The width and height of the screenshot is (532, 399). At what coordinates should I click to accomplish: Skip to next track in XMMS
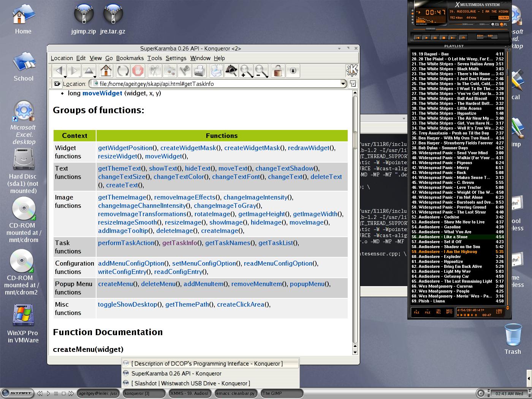[x=452, y=38]
